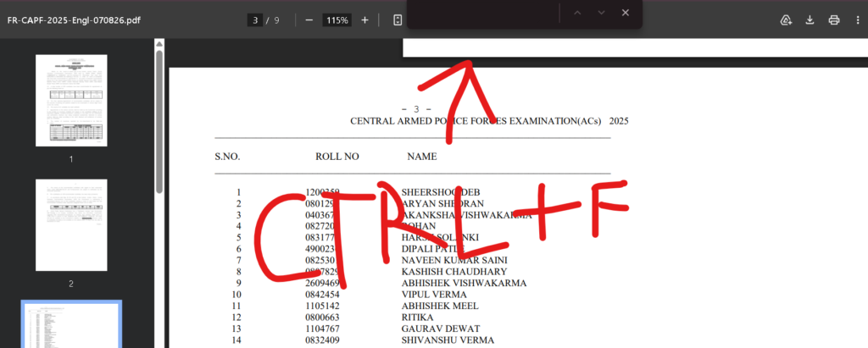Click the name 'NAVEEN KUMAR SAINI'
The width and height of the screenshot is (868, 348).
(454, 260)
